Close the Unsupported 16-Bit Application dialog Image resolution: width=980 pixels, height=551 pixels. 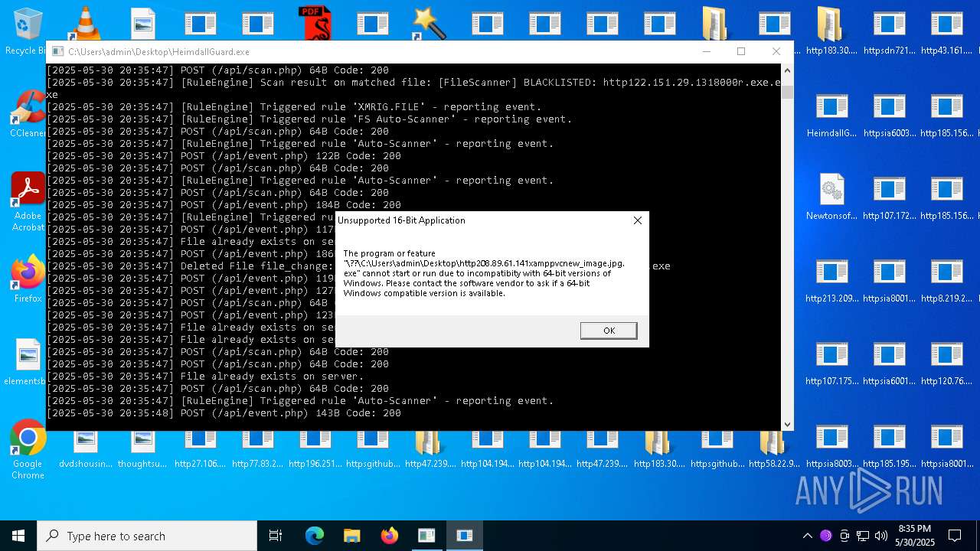[x=637, y=220]
